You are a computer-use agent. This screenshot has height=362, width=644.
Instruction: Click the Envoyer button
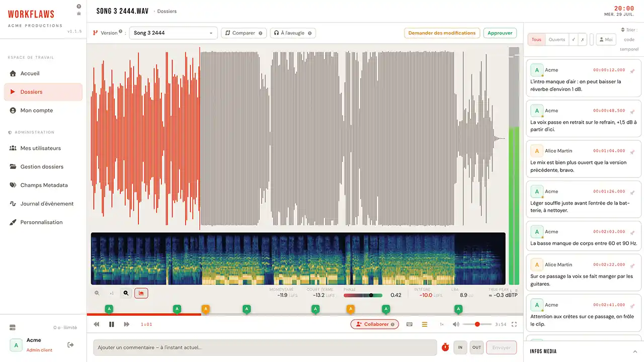(501, 347)
